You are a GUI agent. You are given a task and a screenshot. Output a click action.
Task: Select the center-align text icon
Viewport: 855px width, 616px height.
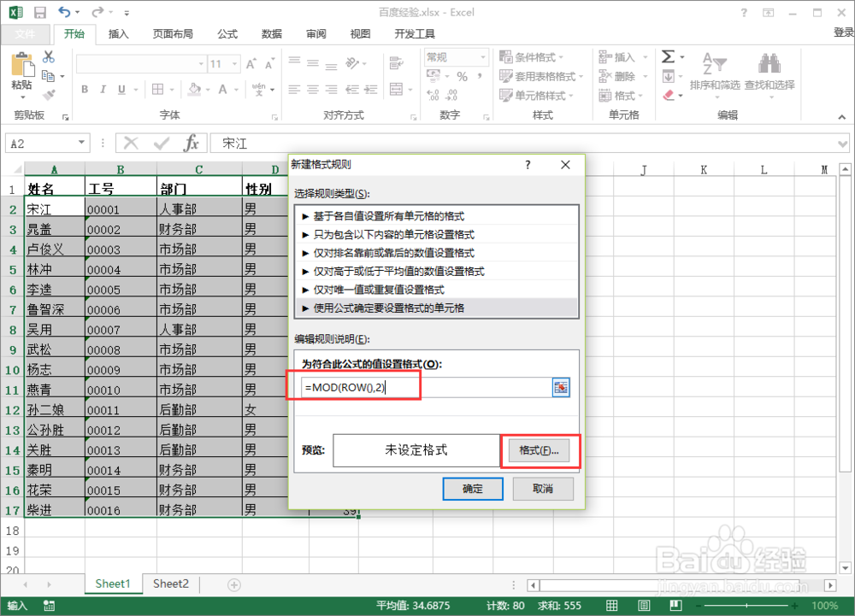pyautogui.click(x=312, y=89)
